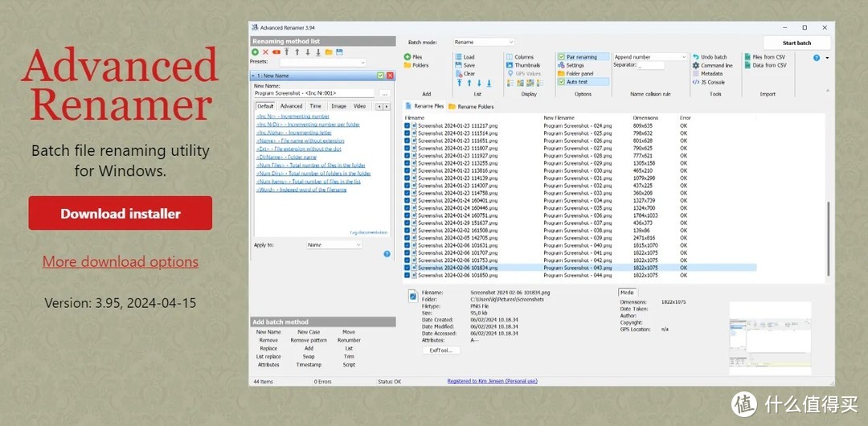Add a new renaming method with green plus

255,52
